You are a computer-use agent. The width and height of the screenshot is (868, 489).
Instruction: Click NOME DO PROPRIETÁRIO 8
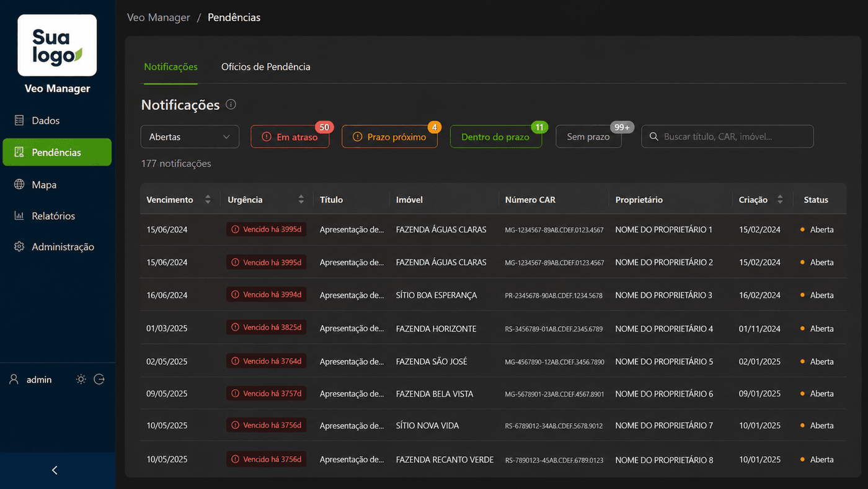click(x=664, y=460)
